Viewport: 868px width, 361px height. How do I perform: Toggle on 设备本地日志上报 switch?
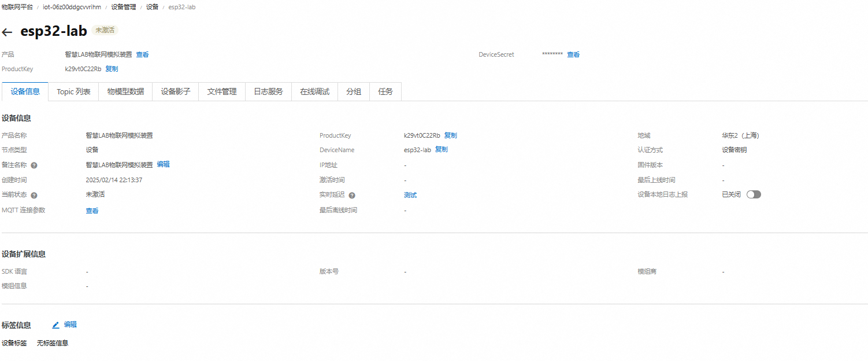[x=754, y=194]
